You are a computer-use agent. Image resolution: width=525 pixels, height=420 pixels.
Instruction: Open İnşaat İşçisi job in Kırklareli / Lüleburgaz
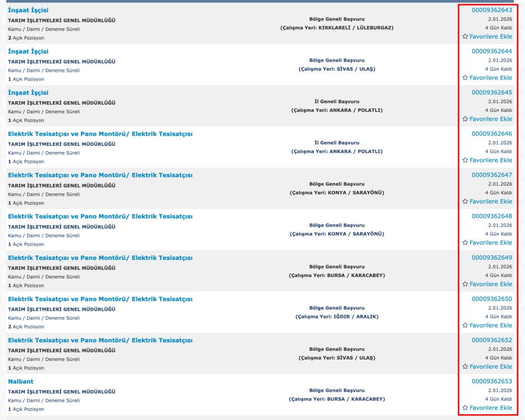point(28,10)
